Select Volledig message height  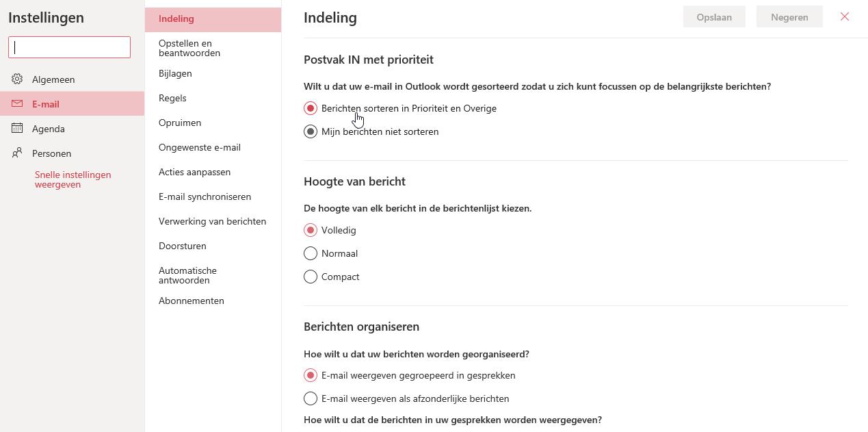pos(311,230)
